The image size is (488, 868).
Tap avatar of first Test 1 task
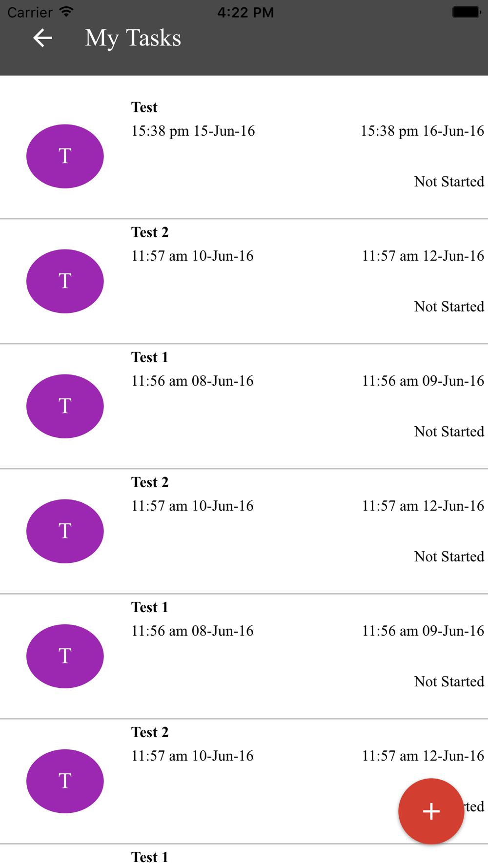[65, 406]
